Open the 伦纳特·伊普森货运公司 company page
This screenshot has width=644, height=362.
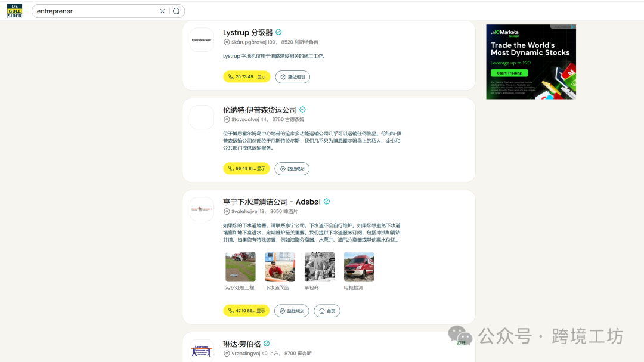coord(261,110)
